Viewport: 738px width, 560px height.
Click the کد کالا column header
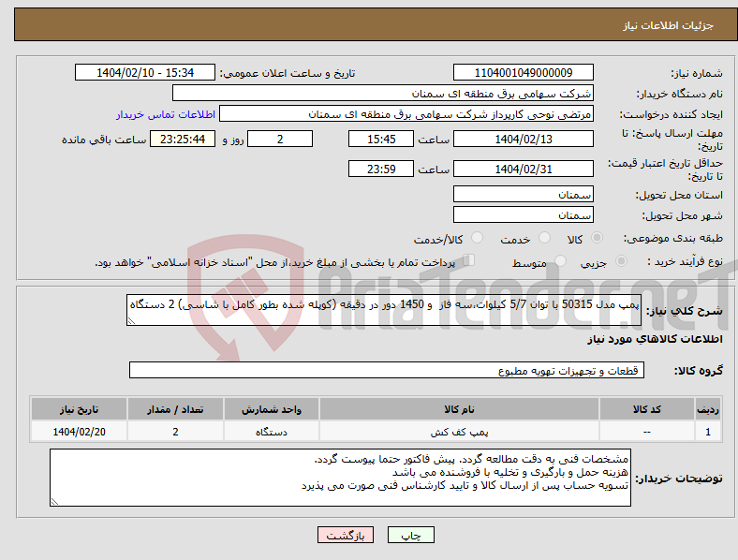pos(647,409)
